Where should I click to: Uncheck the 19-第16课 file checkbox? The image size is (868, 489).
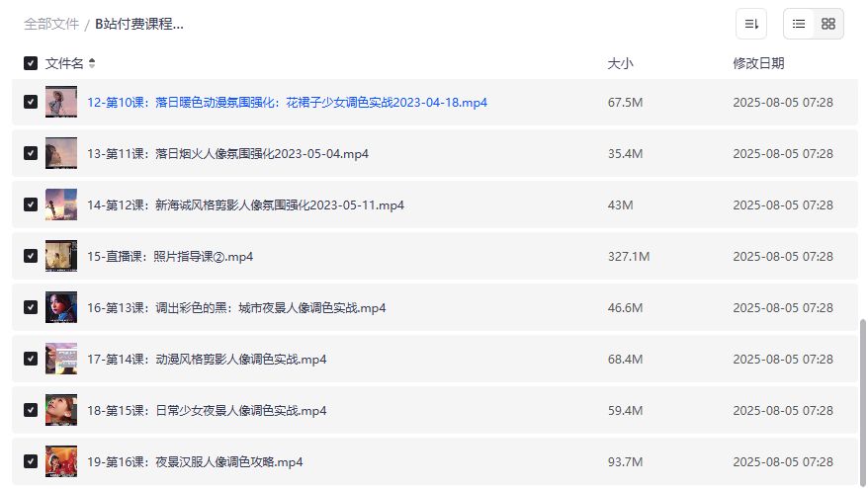coord(31,461)
